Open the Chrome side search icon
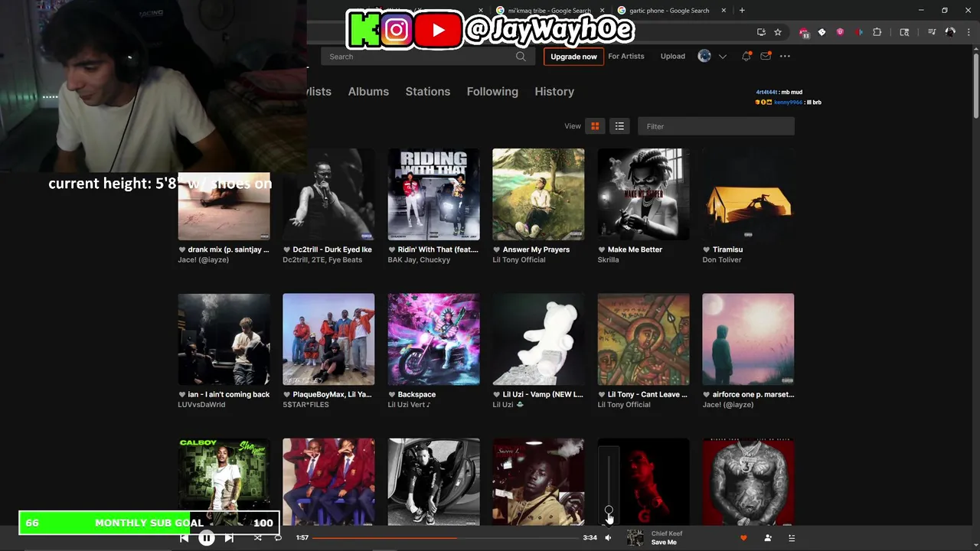Viewport: 980px width, 551px height. tap(904, 32)
